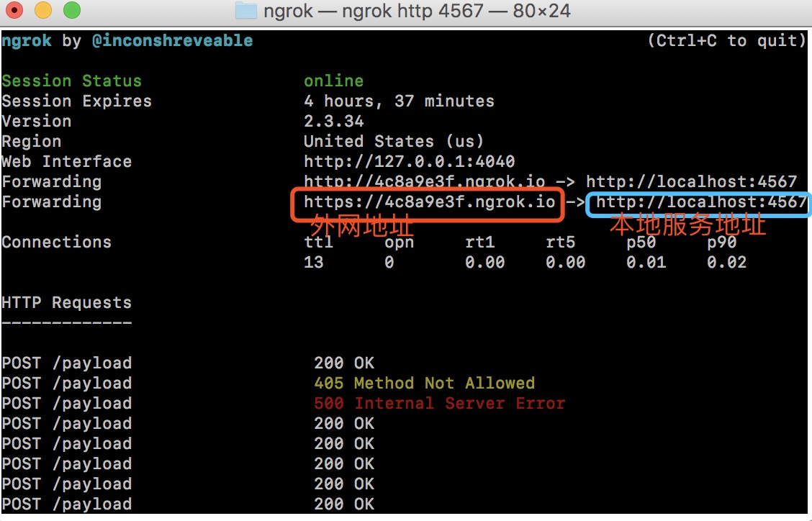Click the 405 Method Not Allowed line
This screenshot has width=812, height=521.
click(424, 384)
